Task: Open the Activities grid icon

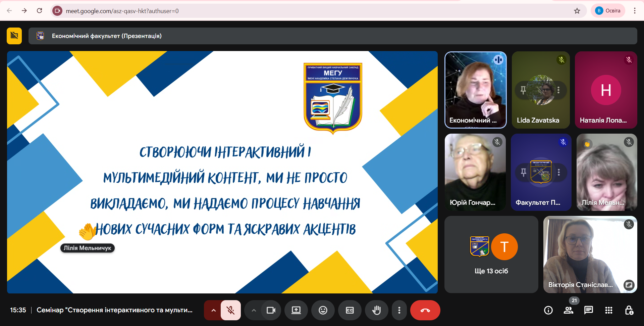Action: point(608,310)
